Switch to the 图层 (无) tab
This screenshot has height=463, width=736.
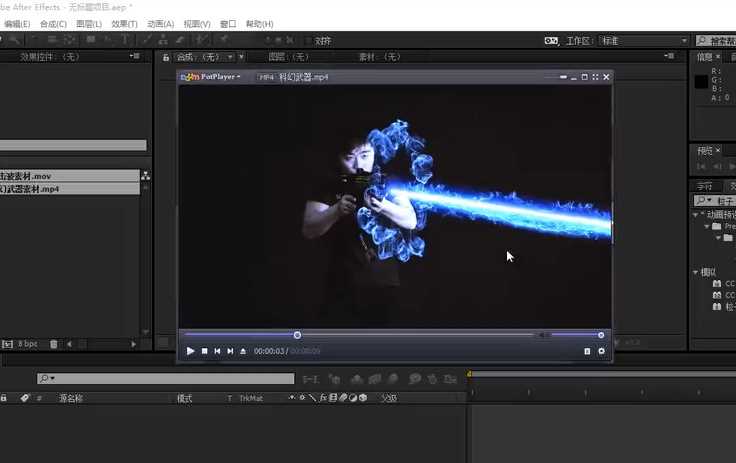(x=288, y=57)
